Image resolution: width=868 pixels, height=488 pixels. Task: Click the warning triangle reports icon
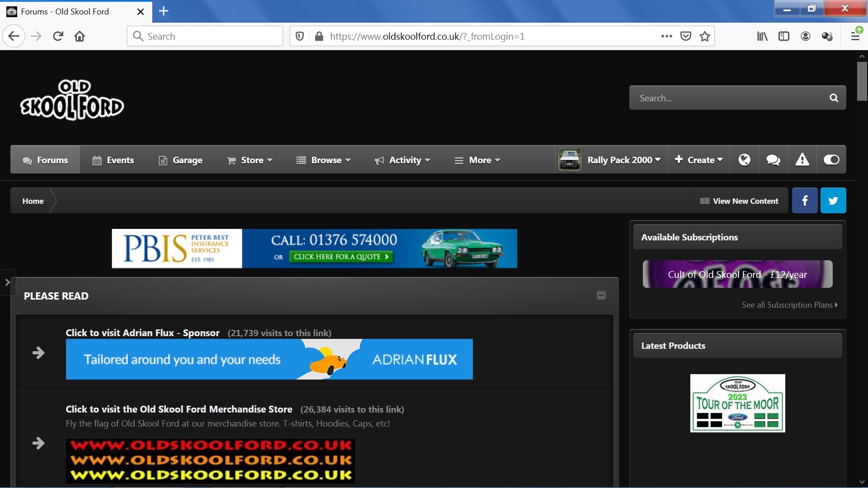click(x=802, y=160)
